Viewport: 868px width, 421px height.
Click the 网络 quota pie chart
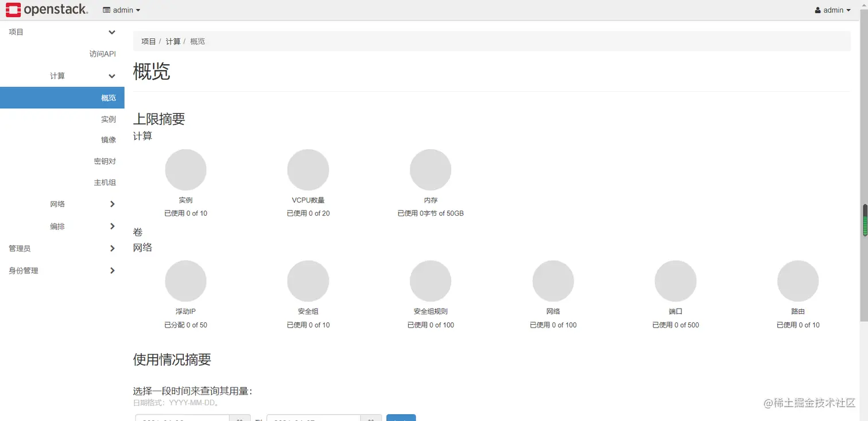tap(553, 281)
